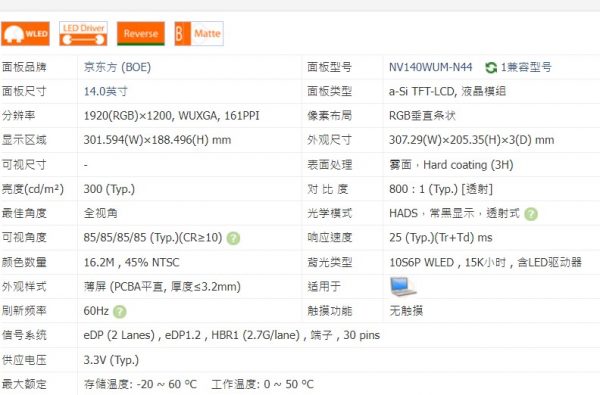Click the eDP signal system specification text
Screen dimensions: 600x395
232,335
